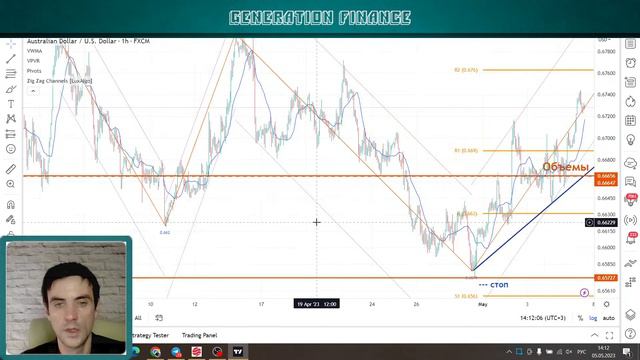Toggle log scale mode
The image size is (640, 360).
tap(593, 318)
